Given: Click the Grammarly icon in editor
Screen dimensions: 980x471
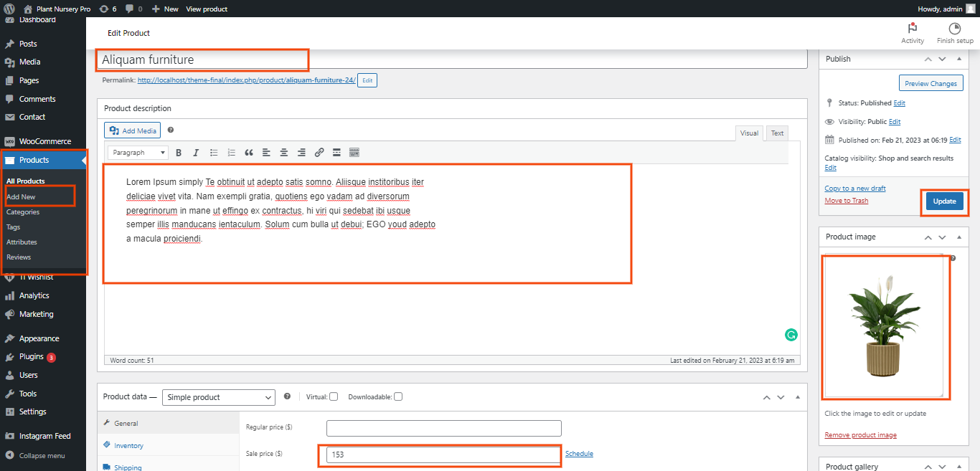Looking at the screenshot, I should 791,335.
